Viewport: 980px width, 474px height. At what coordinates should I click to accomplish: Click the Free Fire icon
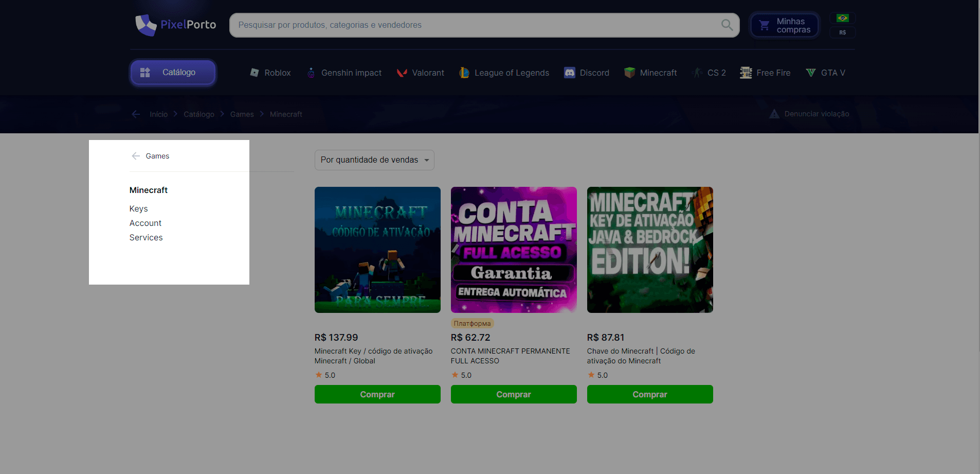(746, 73)
